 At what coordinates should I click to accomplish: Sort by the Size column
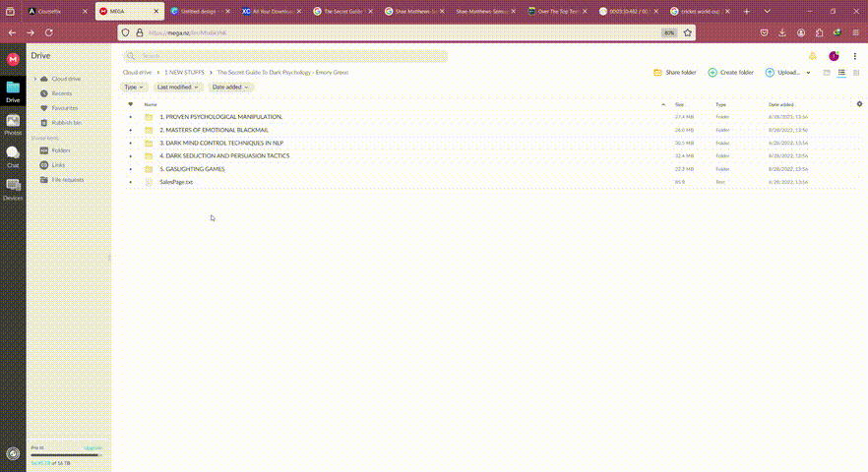click(679, 104)
